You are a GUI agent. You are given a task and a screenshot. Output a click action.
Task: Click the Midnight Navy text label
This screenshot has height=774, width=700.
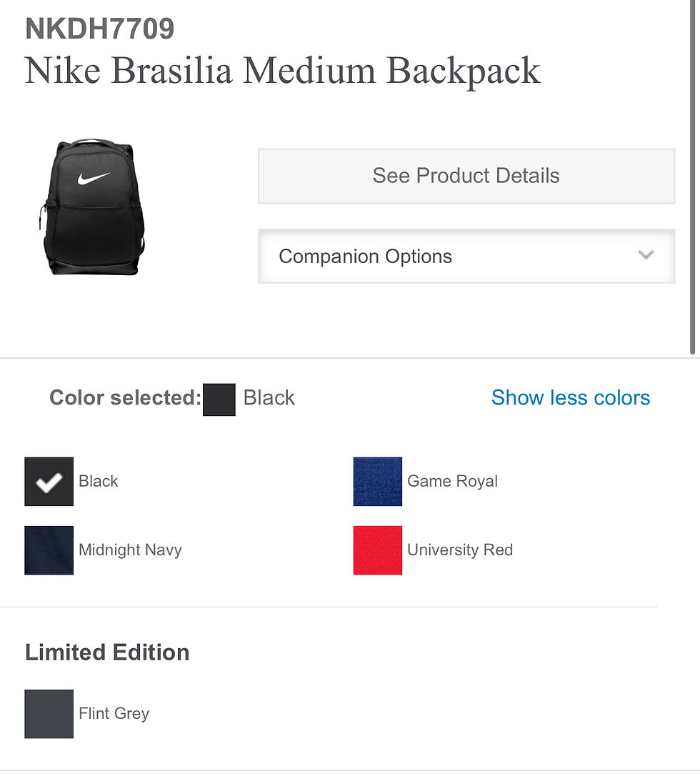130,550
